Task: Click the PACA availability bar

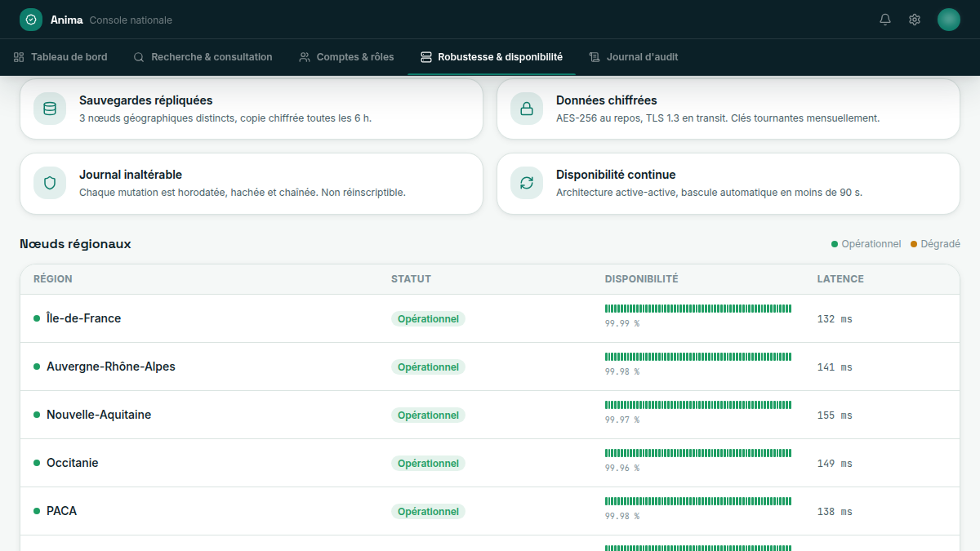Action: (698, 501)
